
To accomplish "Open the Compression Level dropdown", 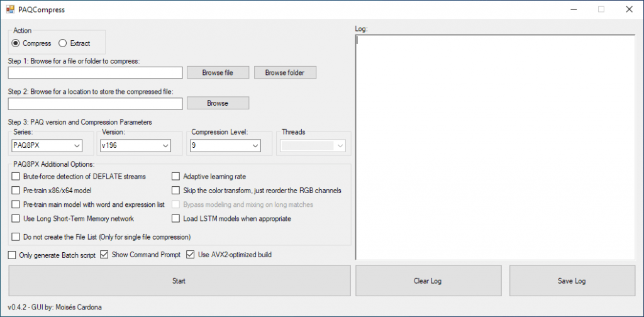I will 225,145.
